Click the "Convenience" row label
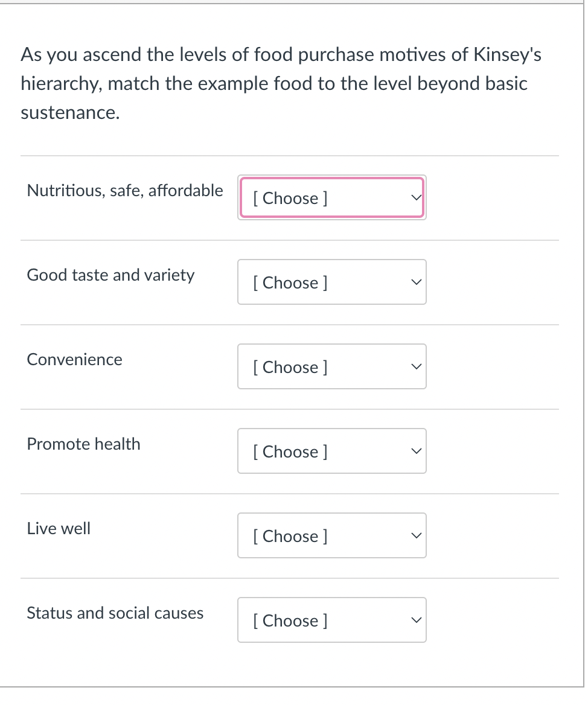This screenshot has height=705, width=588. coord(74,360)
